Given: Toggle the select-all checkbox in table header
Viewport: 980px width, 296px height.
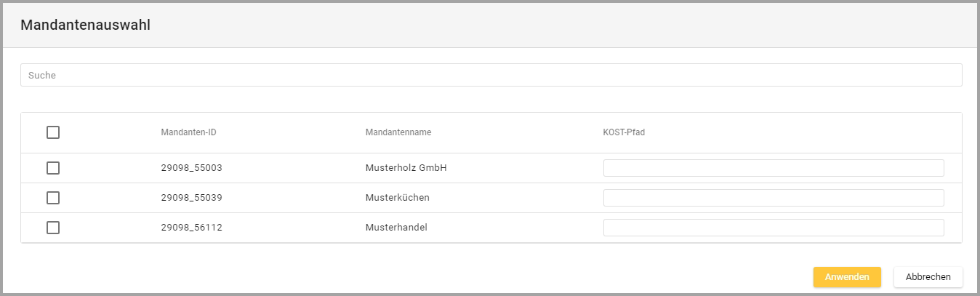Looking at the screenshot, I should [53, 132].
